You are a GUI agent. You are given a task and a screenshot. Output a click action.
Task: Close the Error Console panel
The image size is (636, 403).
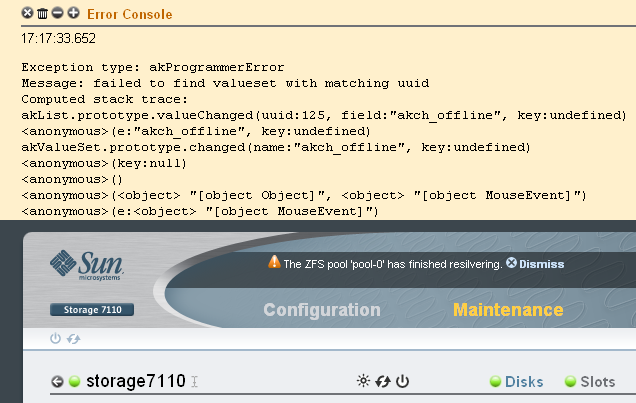click(x=27, y=15)
